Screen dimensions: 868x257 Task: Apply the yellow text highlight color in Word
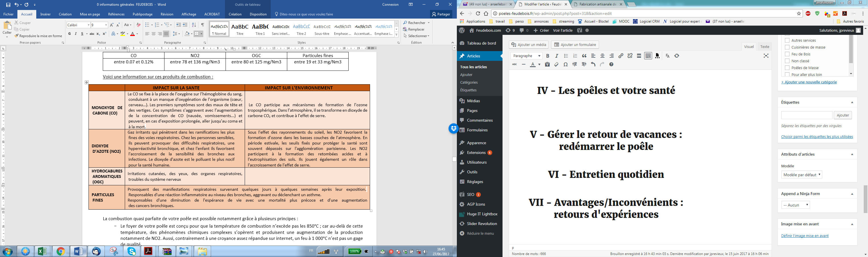tap(123, 34)
